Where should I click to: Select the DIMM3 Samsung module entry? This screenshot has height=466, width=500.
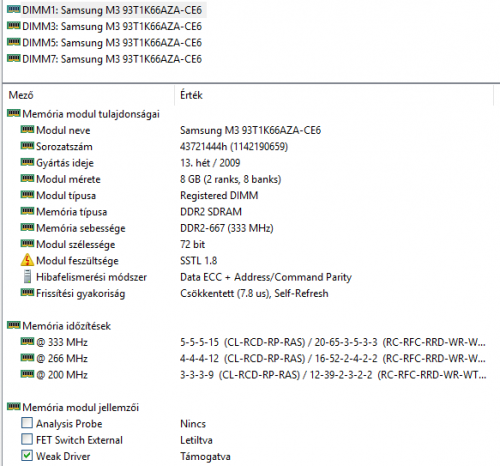[112, 27]
